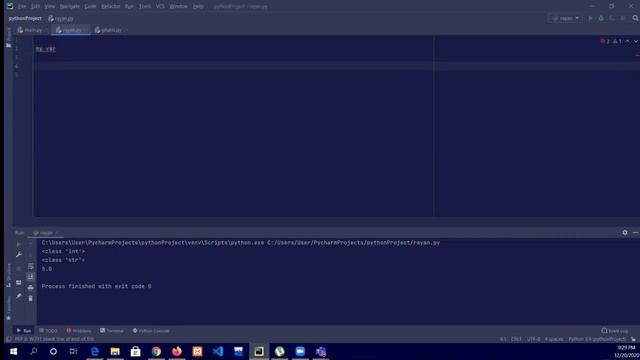Viewport: 640px width, 360px height.
Task: Open the Problems tool tab
Action: point(79,331)
